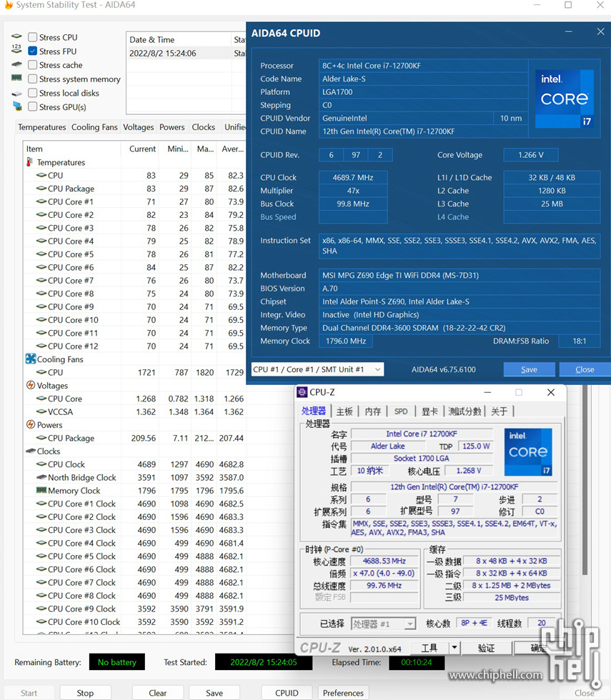Select the CPU Core row under Voltages
The image size is (611, 700).
tap(134, 399)
